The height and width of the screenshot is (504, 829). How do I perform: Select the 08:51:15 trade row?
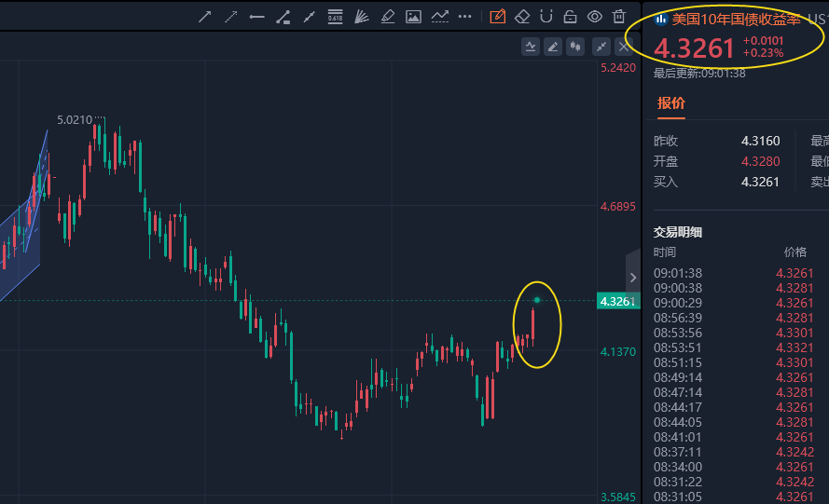point(734,362)
